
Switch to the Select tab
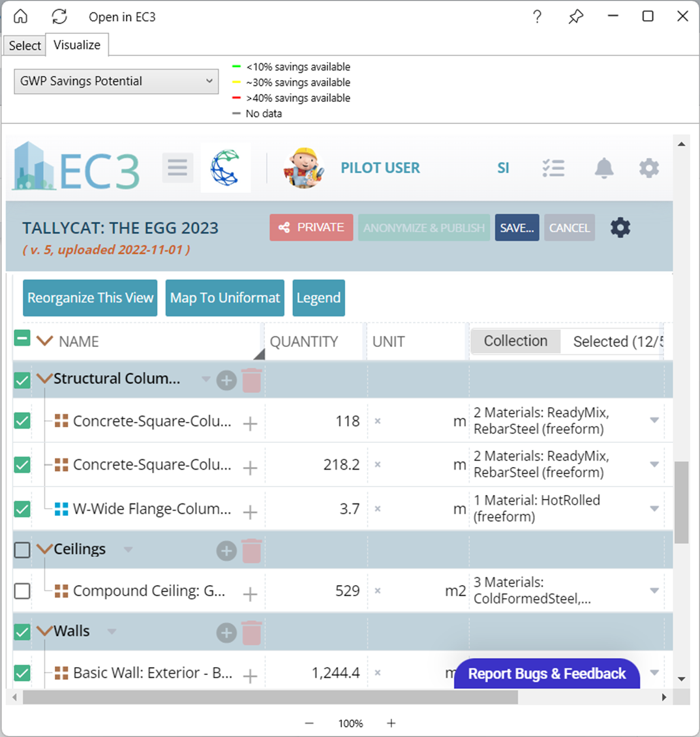pyautogui.click(x=25, y=46)
